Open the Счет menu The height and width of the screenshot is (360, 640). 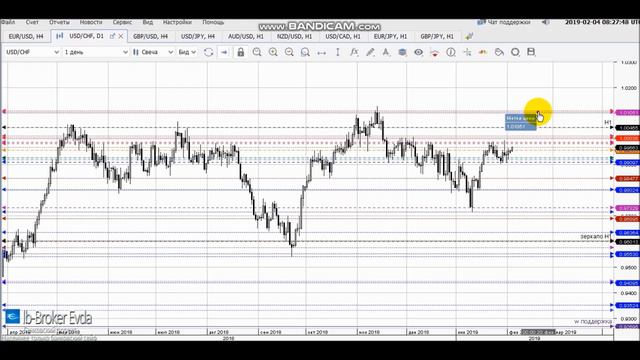point(32,22)
